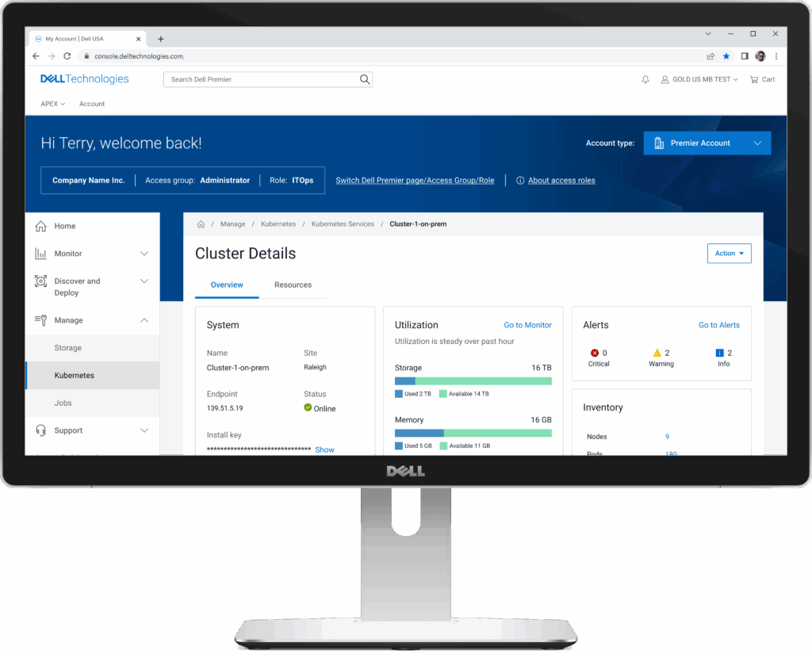Screen dimensions: 812x654
Task: Click the Storage utilization bar
Action: tap(473, 381)
